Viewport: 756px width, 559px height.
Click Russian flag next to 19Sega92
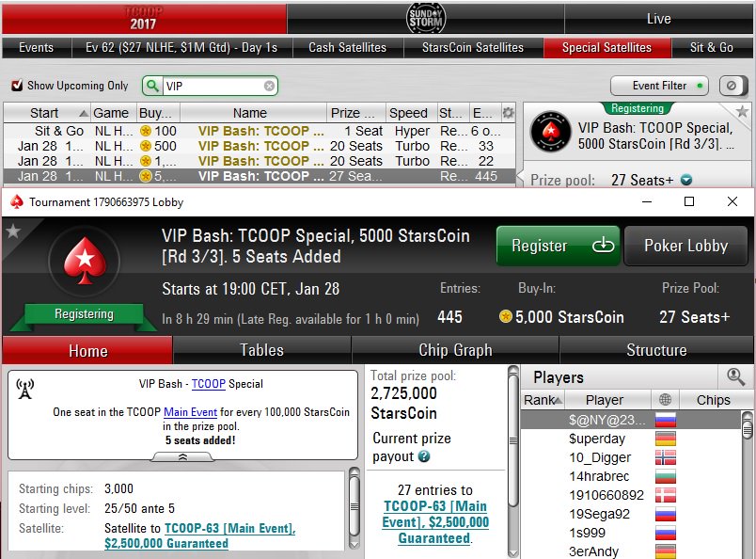pyautogui.click(x=666, y=514)
